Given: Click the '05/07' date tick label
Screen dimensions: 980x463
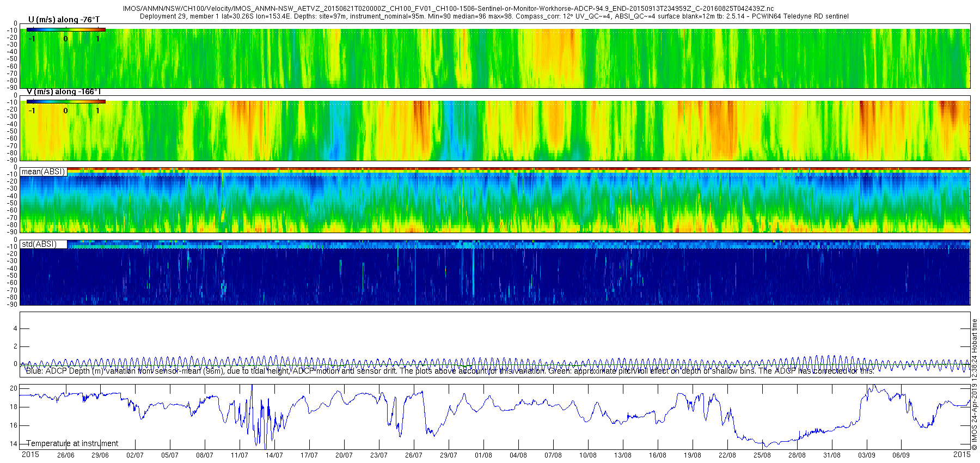Looking at the screenshot, I should [170, 455].
